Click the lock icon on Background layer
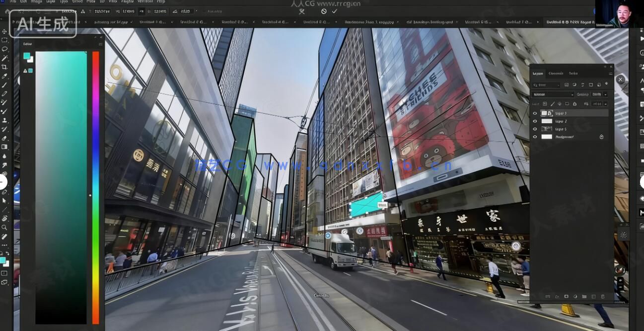The width and height of the screenshot is (644, 331). 601,137
